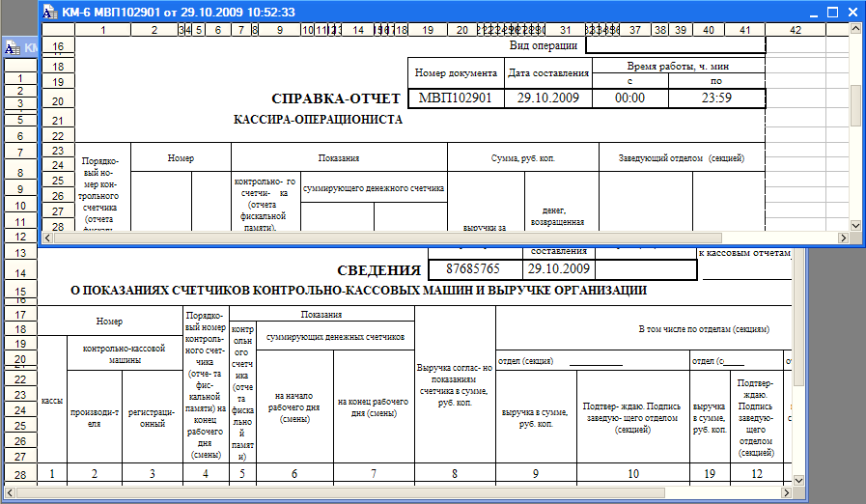Click 'на начало рабочего дня (смены)' cell
This screenshot has width=866, height=504.
pos(293,406)
